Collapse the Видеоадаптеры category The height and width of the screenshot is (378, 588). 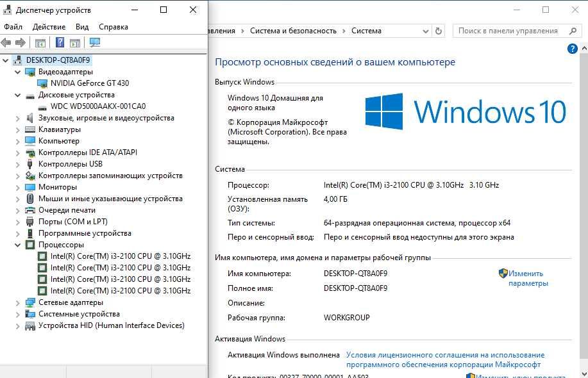(x=17, y=72)
